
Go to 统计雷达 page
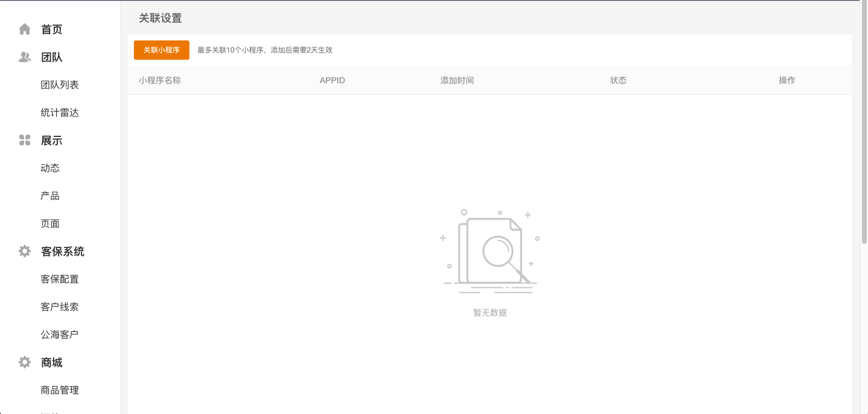click(60, 113)
